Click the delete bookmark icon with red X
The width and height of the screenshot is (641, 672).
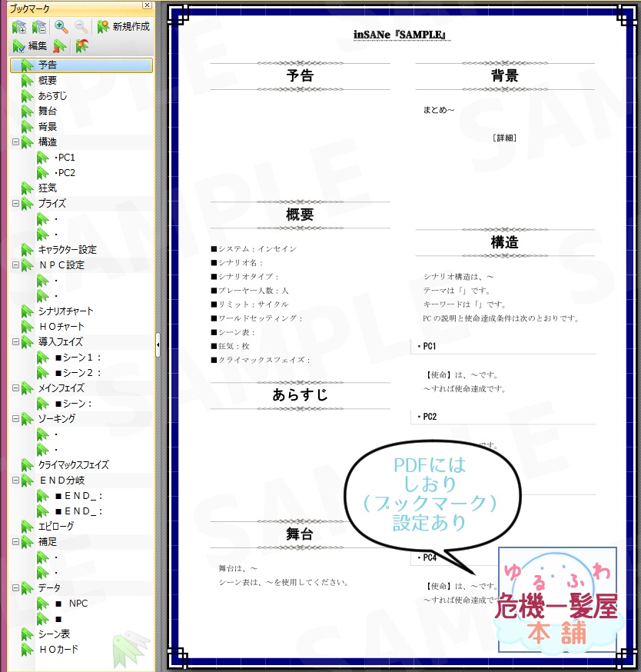click(59, 45)
